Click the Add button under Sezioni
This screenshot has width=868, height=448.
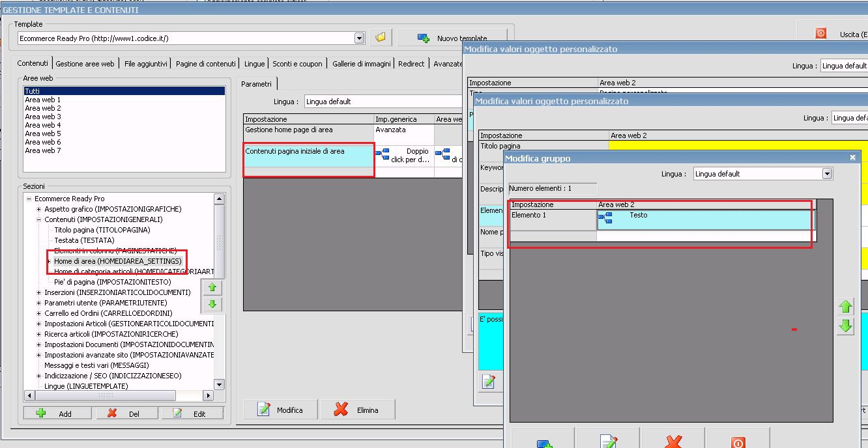coord(58,413)
